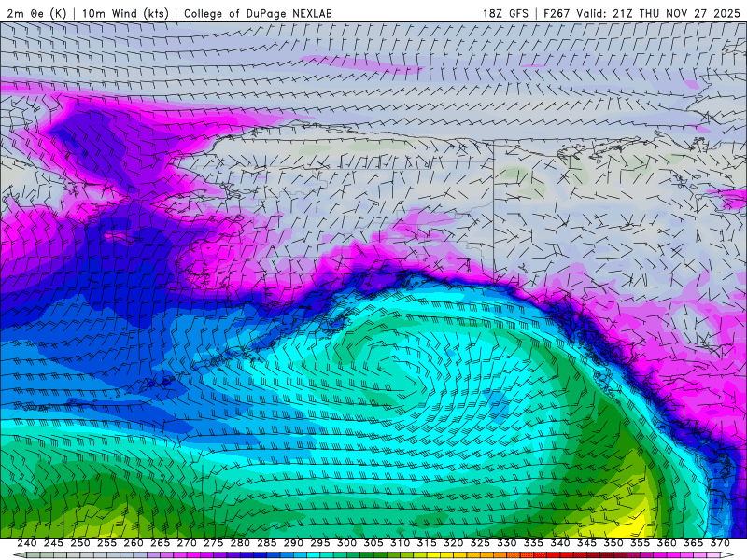Viewport: 747px width, 560px height.
Task: Select the 365 colorbar label
Action: [x=694, y=543]
